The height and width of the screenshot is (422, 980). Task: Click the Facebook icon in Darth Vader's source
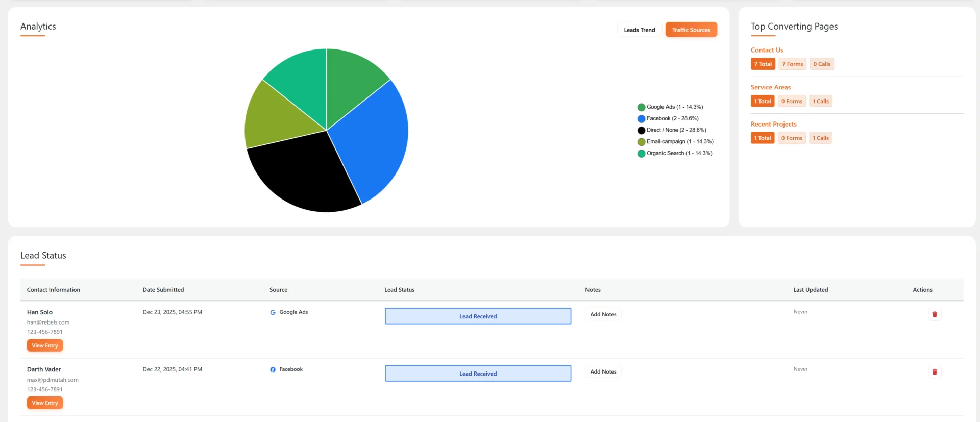pyautogui.click(x=273, y=369)
